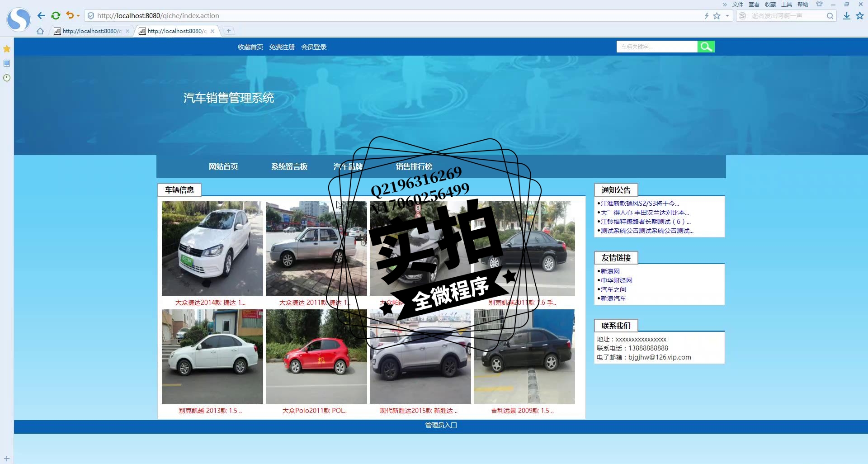
Task: Open the 网站首页 navigation item
Action: click(x=223, y=166)
